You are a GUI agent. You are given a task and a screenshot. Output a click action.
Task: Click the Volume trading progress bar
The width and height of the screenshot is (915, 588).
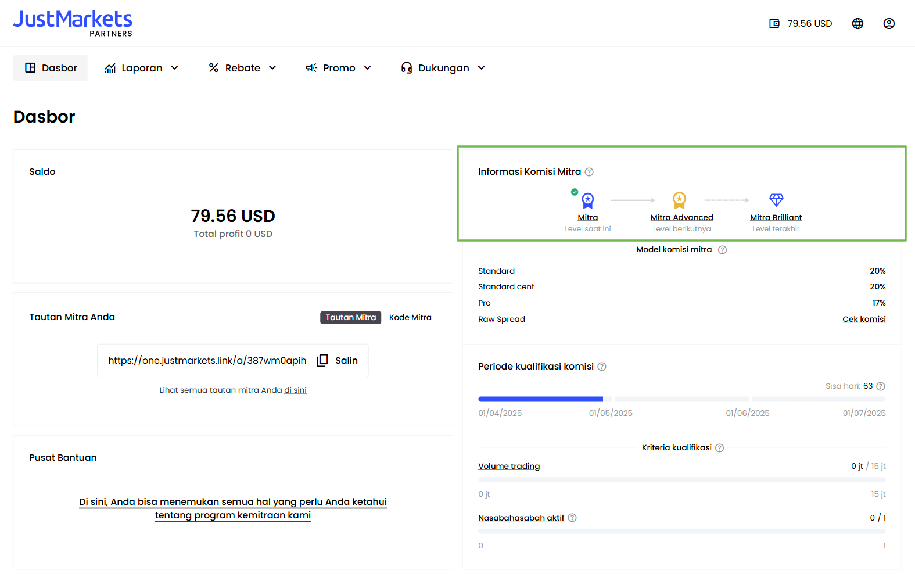click(682, 480)
